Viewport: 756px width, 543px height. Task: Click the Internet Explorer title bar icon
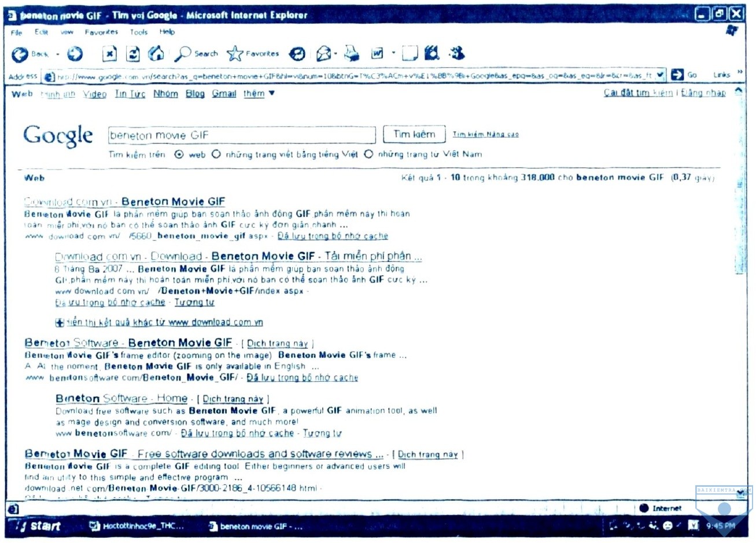click(x=12, y=16)
